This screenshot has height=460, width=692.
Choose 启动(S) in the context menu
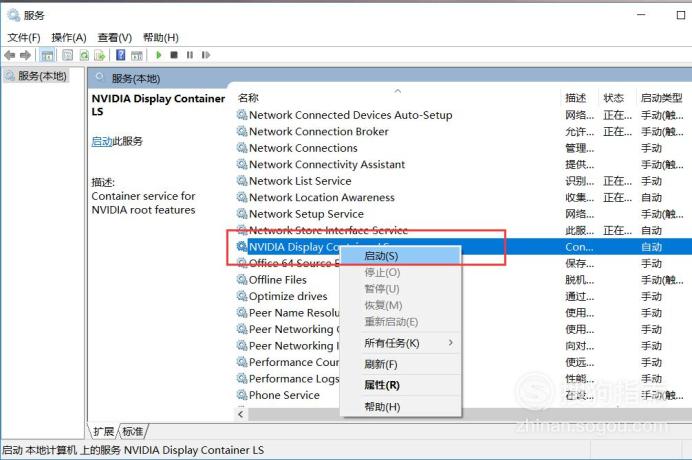point(401,256)
